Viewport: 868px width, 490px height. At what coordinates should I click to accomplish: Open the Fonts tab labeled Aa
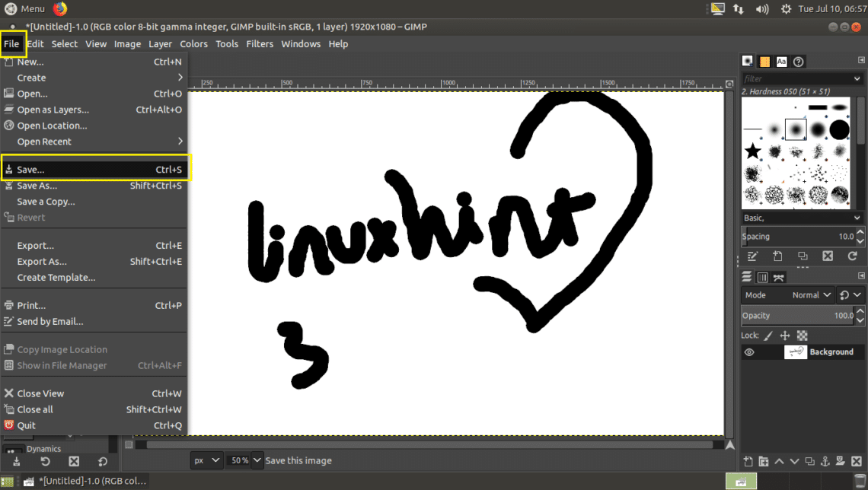[x=781, y=62]
